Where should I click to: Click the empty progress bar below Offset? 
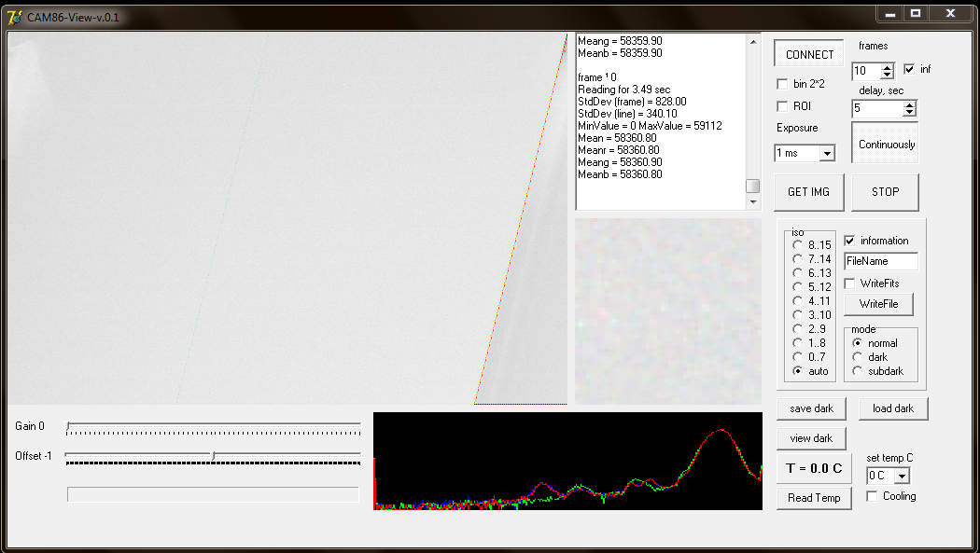(x=213, y=494)
